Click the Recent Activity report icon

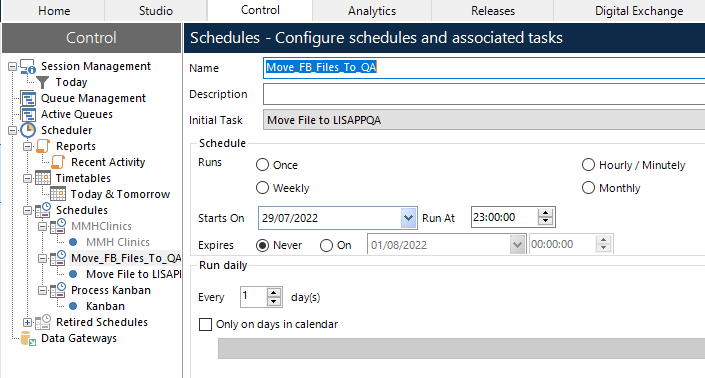coord(58,162)
